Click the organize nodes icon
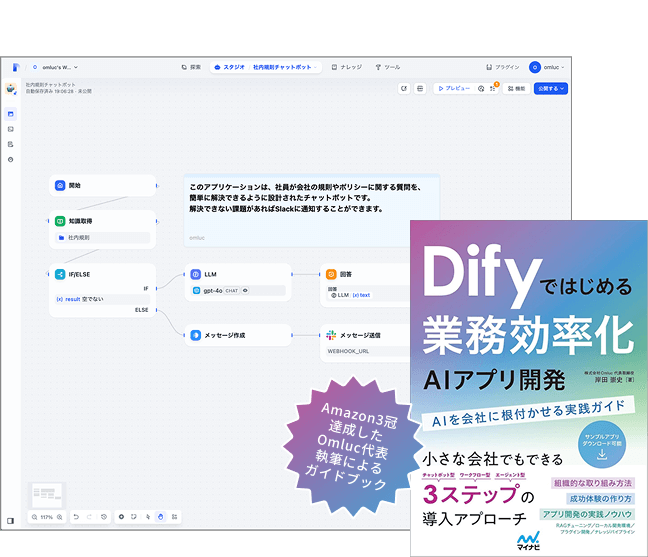The height and width of the screenshot is (557, 648). pyautogui.click(x=174, y=517)
